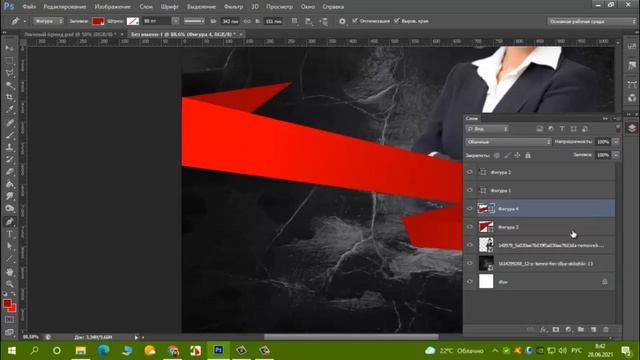Screen dimensions: 640x360
Task: Select the Crop tool
Action: point(9,98)
